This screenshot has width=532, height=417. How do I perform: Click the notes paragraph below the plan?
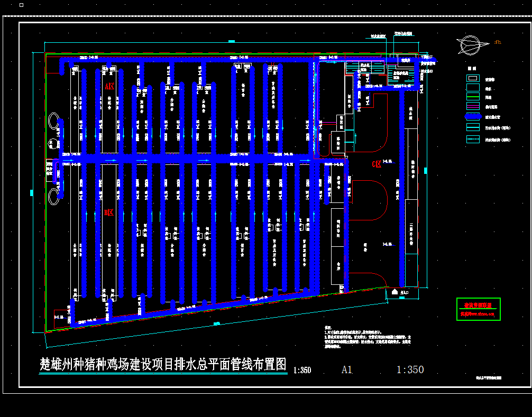pyautogui.click(x=368, y=337)
